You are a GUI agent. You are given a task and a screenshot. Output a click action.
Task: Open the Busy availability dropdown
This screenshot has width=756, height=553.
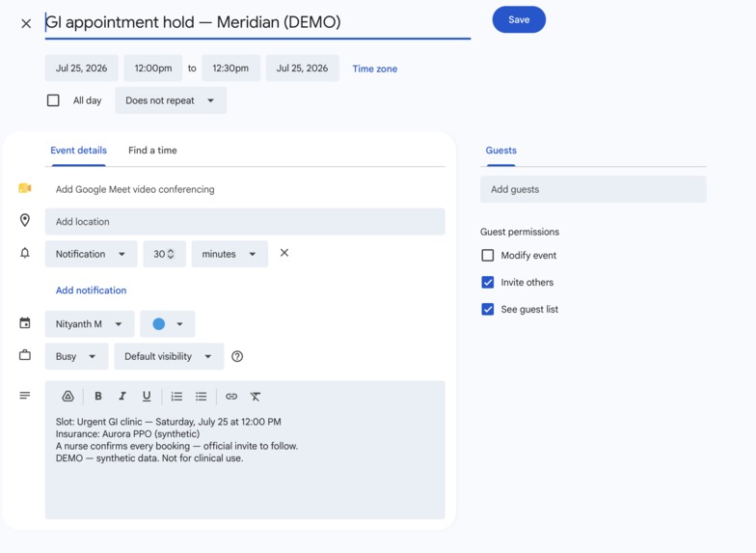(77, 356)
